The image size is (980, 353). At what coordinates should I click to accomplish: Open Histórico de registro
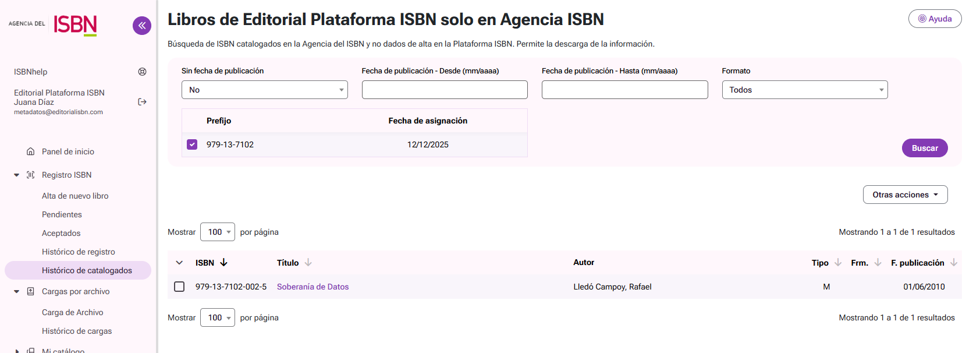point(79,252)
